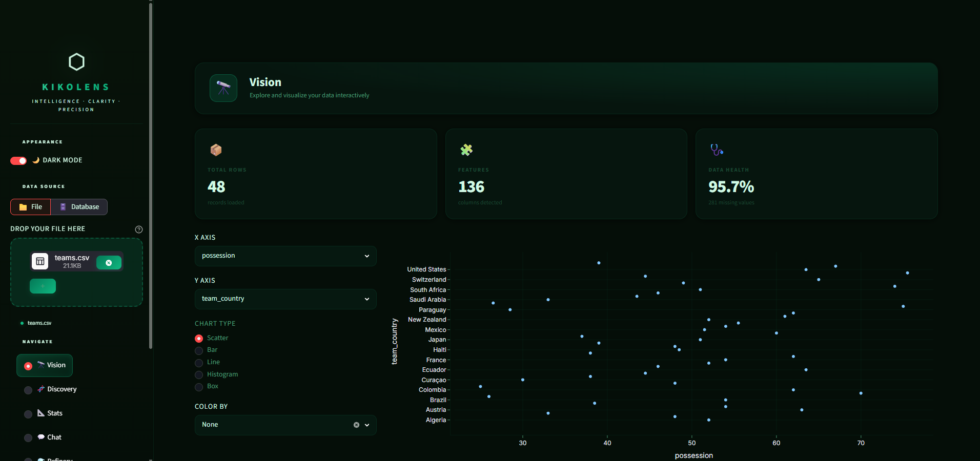
Task: Switch data source to File
Action: tap(31, 207)
